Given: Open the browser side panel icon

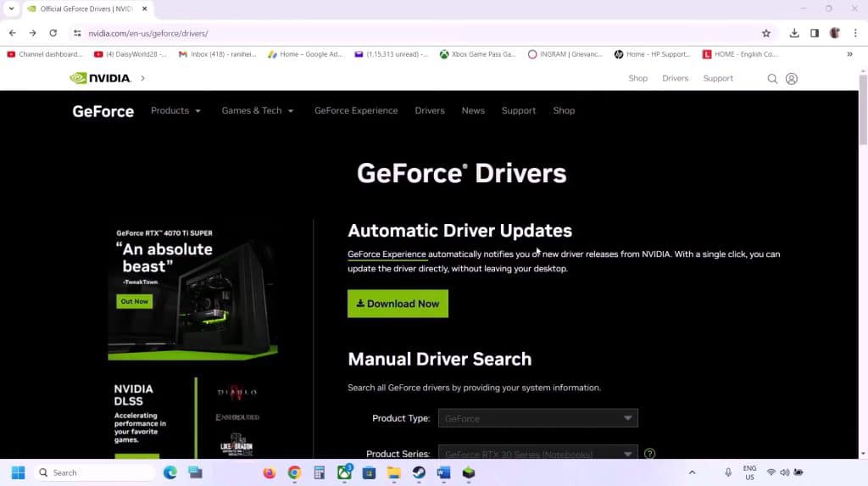Looking at the screenshot, I should (815, 33).
